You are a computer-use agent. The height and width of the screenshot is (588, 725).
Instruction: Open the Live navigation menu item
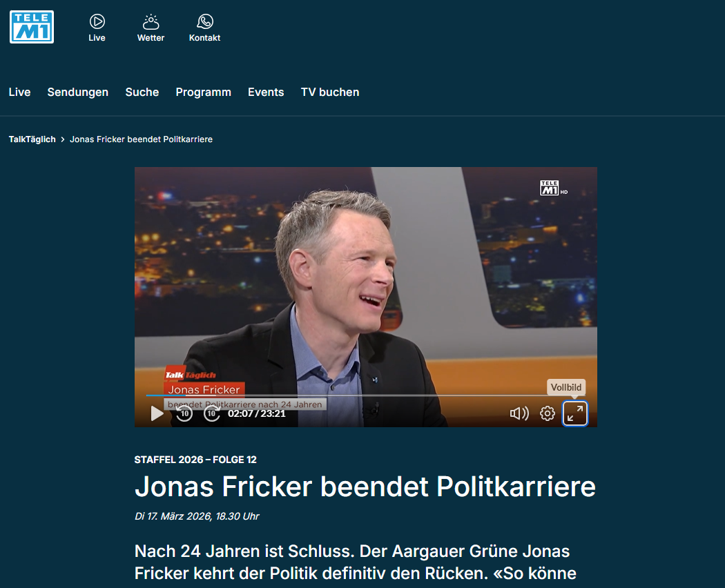tap(19, 92)
